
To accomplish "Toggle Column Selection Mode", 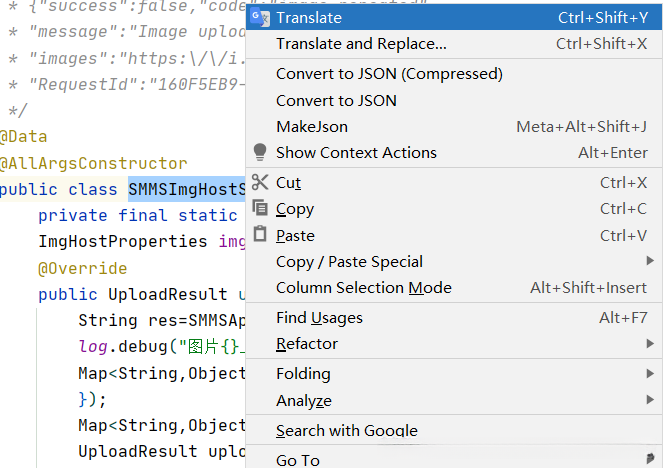I will click(x=363, y=287).
